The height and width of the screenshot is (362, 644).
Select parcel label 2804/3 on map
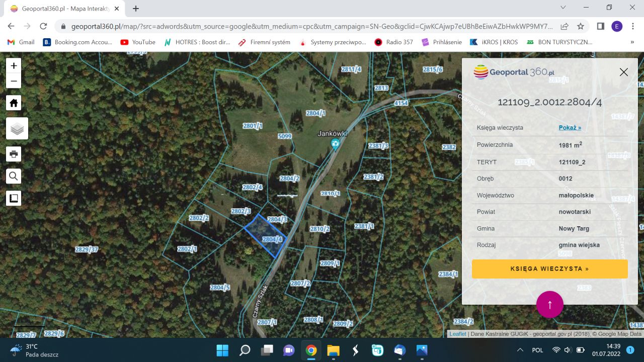pos(277,219)
